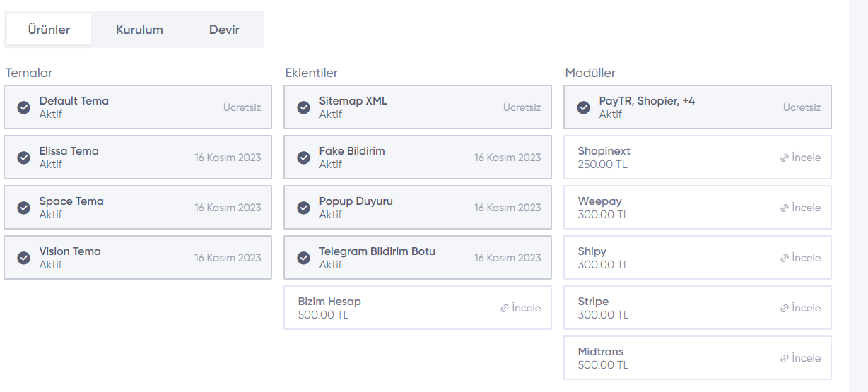This screenshot has height=392, width=868.
Task: Select the Shopinext module card
Action: (698, 158)
